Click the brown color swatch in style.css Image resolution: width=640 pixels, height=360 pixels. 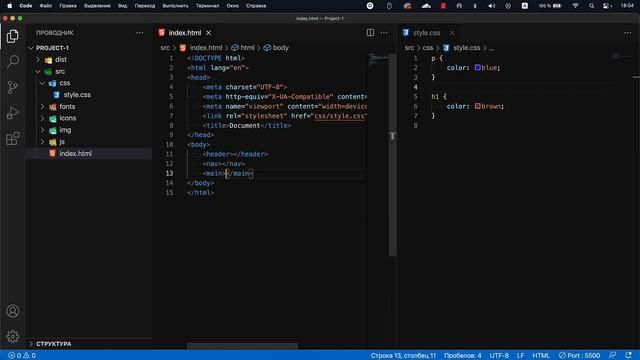(x=477, y=106)
